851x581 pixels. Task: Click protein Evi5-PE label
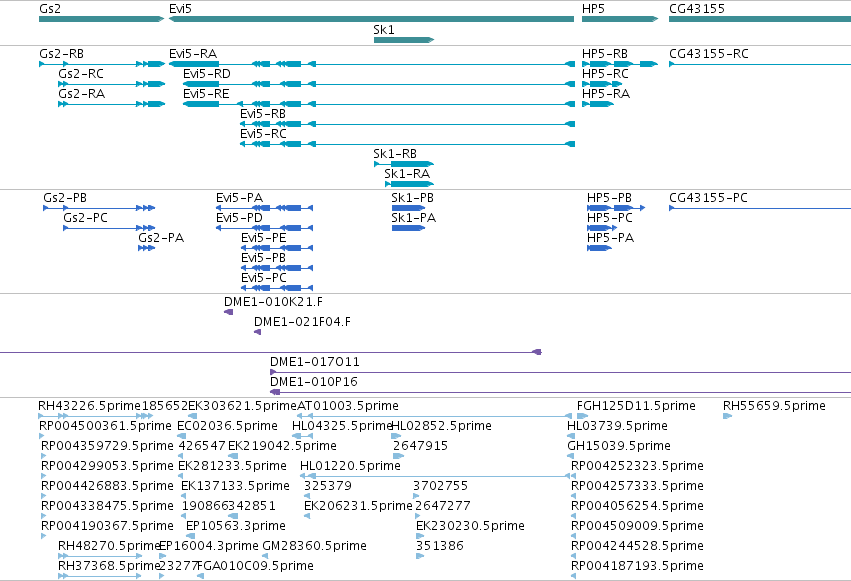[x=264, y=238]
